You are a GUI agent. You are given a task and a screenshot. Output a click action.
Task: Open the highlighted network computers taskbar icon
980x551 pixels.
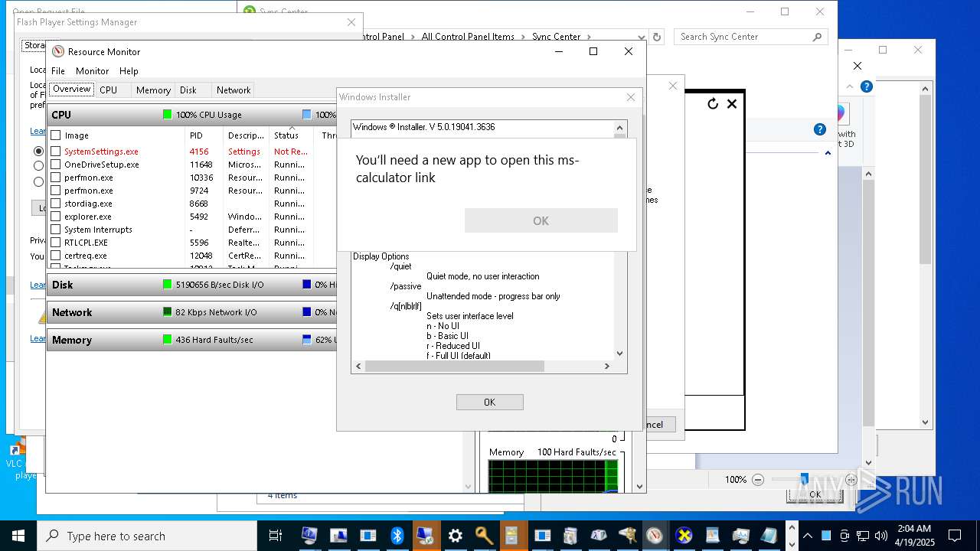coord(426,536)
